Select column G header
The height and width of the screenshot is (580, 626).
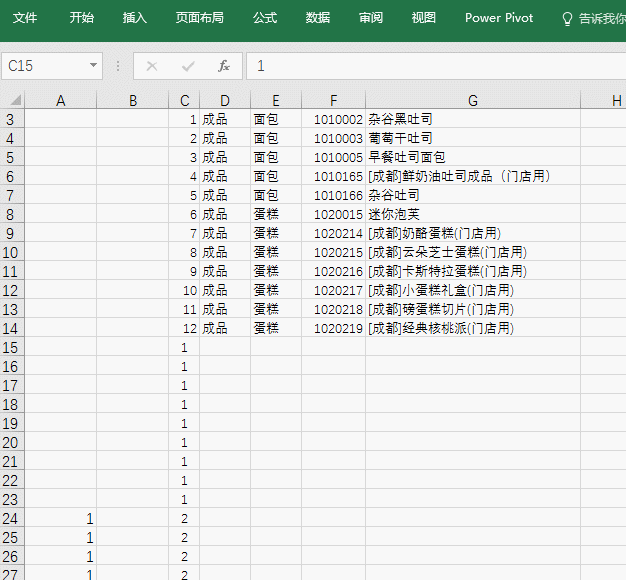pos(472,100)
